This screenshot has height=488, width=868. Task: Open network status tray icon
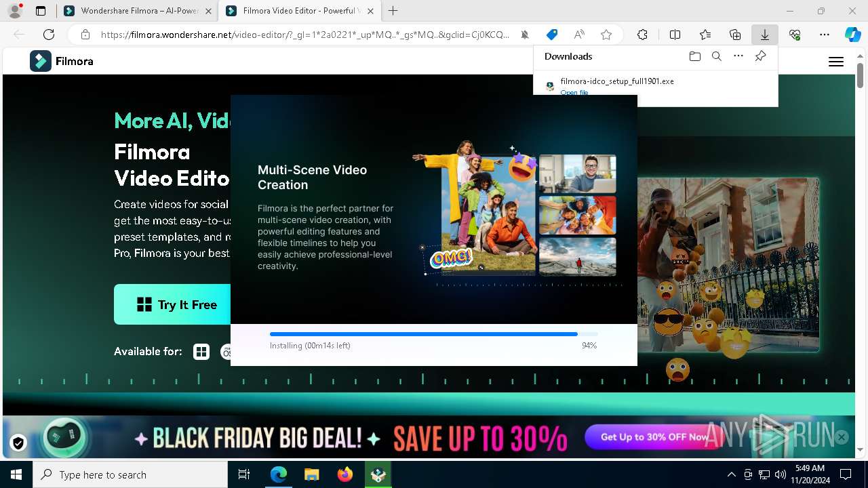tap(764, 474)
